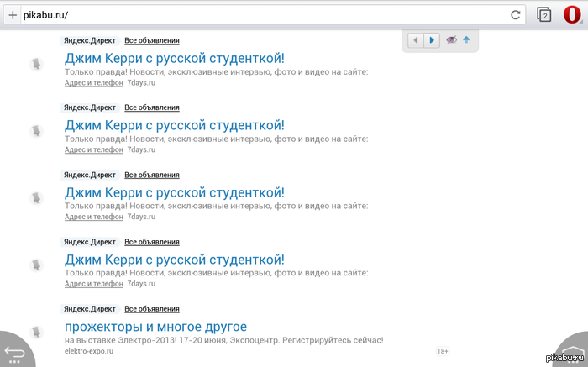The image size is (588, 367).
Task: Open the second Джим Керри с русской студенткой headline
Action: [175, 126]
